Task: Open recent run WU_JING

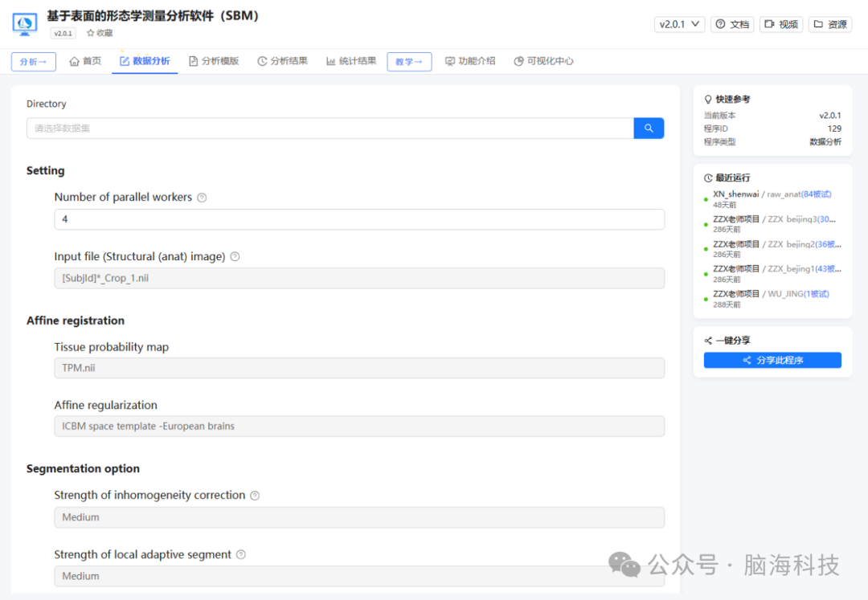Action: click(771, 294)
